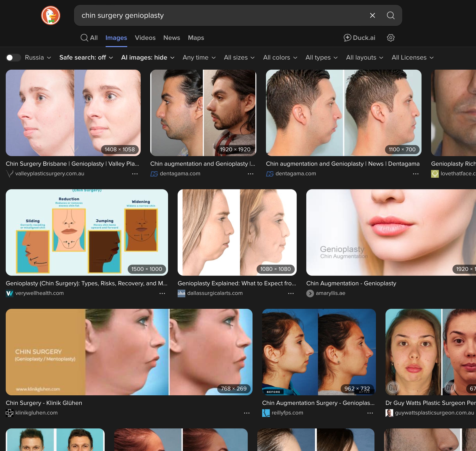476x451 pixels.
Task: Open the settings gear icon
Action: [391, 38]
